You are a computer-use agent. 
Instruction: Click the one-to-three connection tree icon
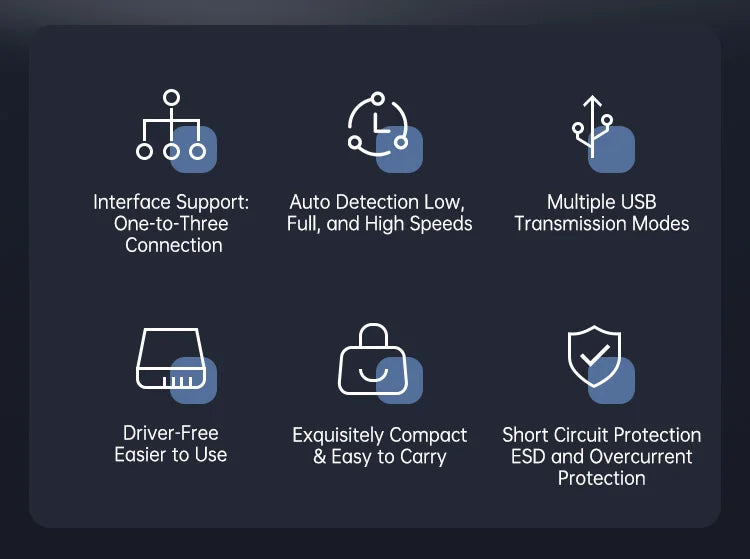click(x=171, y=124)
